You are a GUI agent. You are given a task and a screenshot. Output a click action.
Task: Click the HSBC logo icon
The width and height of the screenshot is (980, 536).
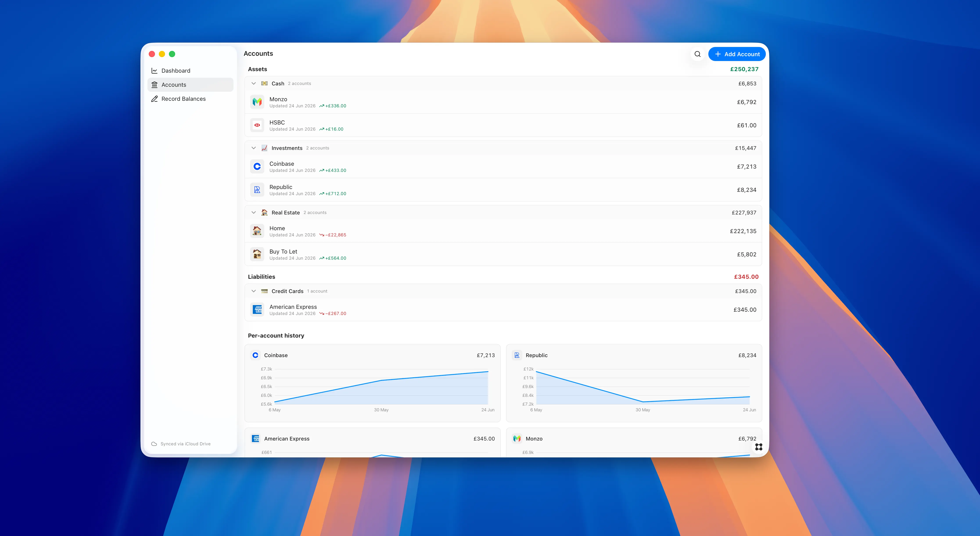[257, 125]
